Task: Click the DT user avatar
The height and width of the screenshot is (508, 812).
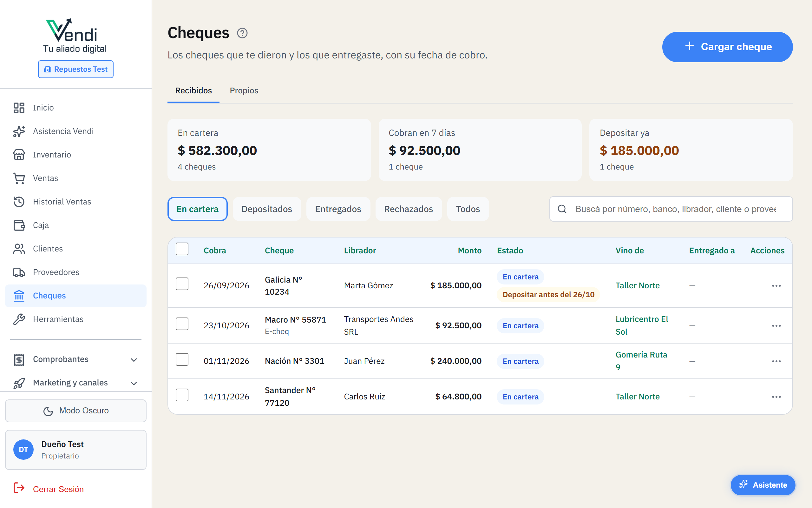Action: point(23,450)
